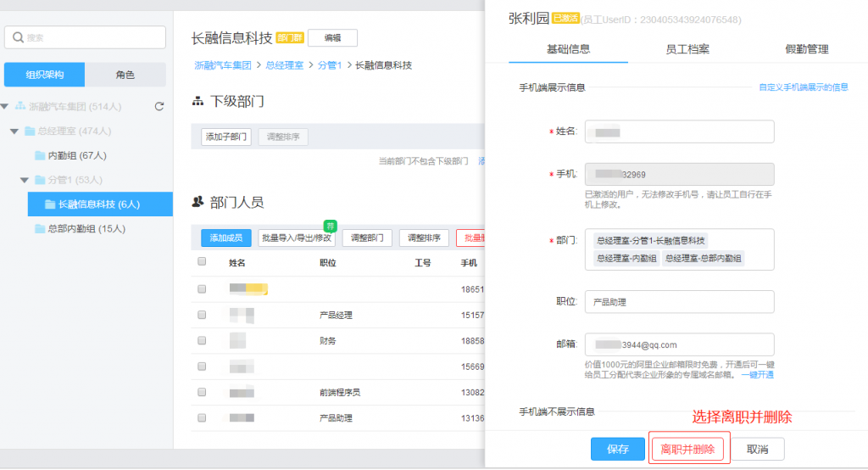The height and width of the screenshot is (470, 868).
Task: Click the blue 保存 button
Action: [618, 449]
